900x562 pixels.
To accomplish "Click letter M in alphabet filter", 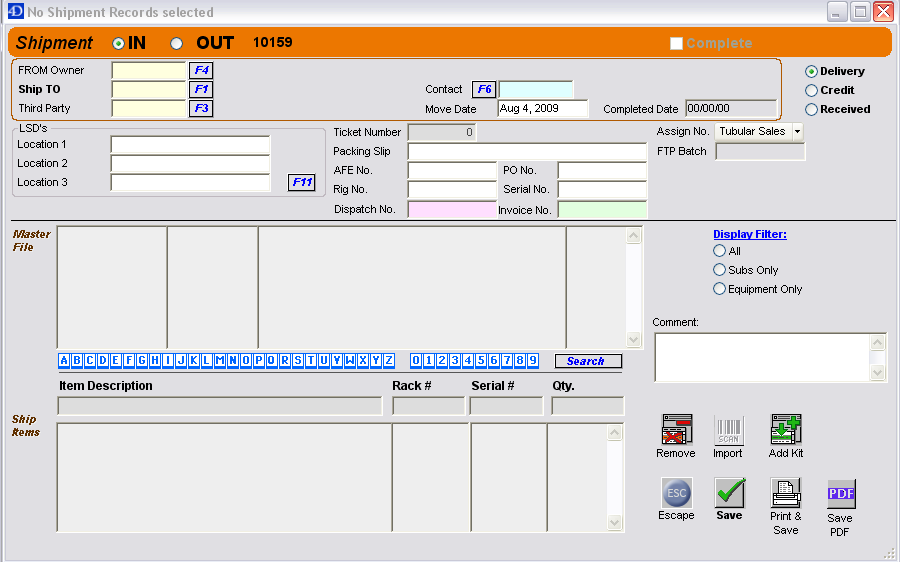I will (x=220, y=361).
